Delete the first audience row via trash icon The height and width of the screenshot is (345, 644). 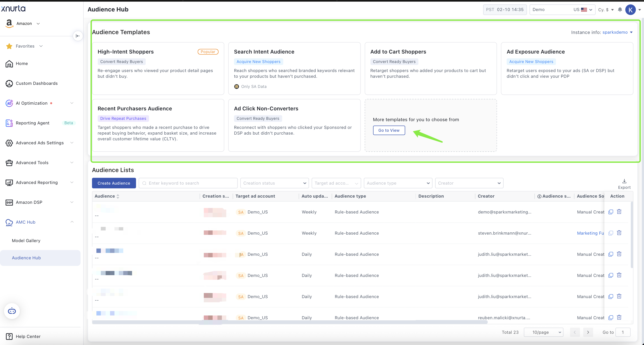619,212
